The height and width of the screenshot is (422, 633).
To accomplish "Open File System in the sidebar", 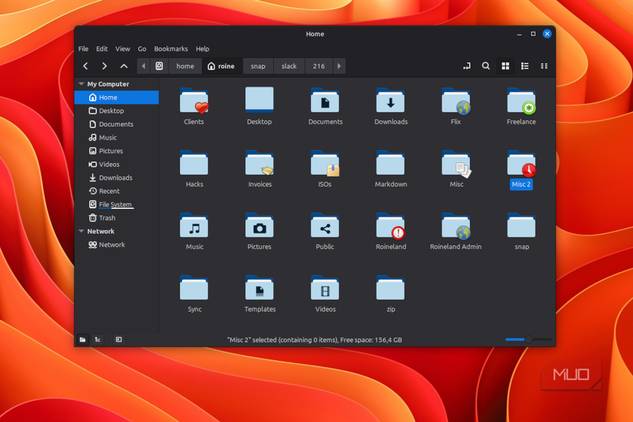I will (117, 204).
